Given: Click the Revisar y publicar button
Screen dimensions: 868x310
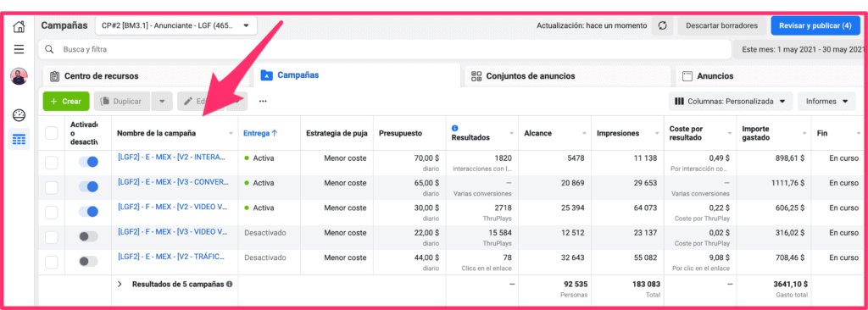Looking at the screenshot, I should pos(815,25).
